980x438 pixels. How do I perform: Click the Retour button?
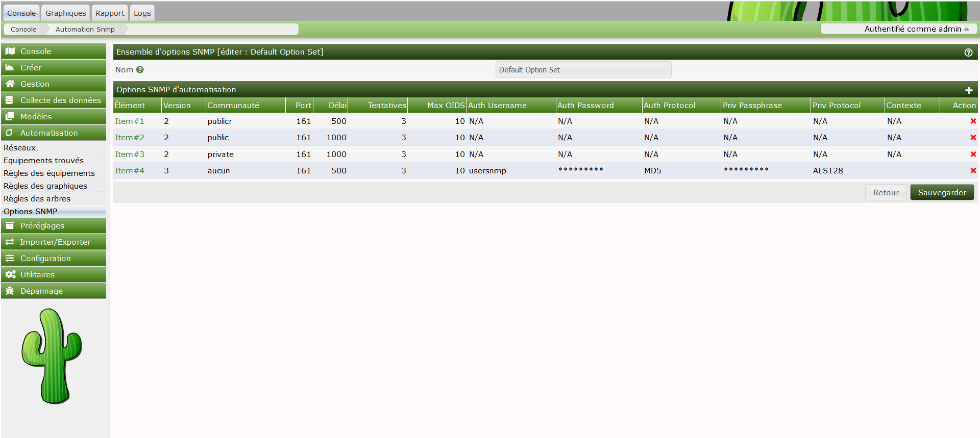885,193
